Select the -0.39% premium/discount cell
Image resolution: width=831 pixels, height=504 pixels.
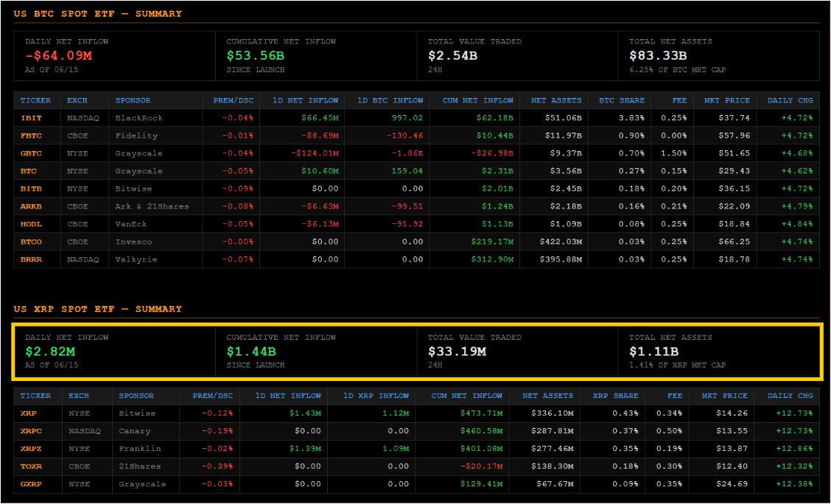tap(217, 466)
